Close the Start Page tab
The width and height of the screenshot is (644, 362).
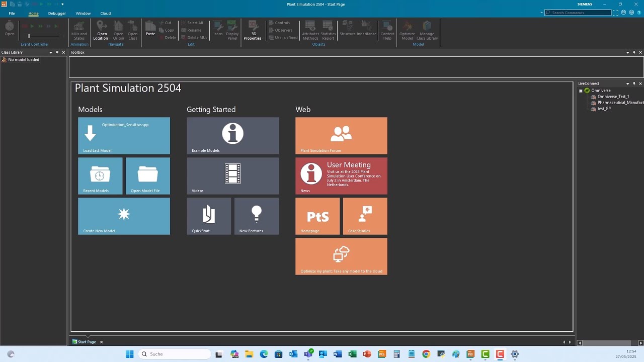[x=101, y=342]
